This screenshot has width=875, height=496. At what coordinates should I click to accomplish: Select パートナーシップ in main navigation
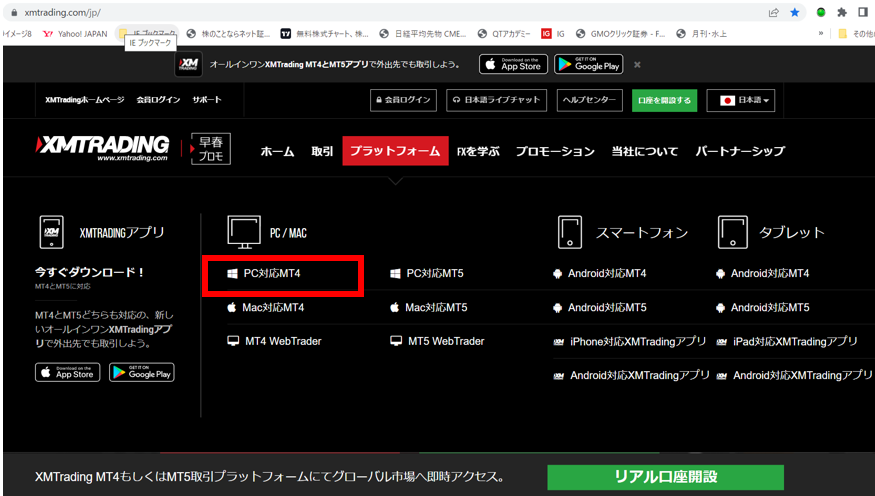[x=740, y=151]
